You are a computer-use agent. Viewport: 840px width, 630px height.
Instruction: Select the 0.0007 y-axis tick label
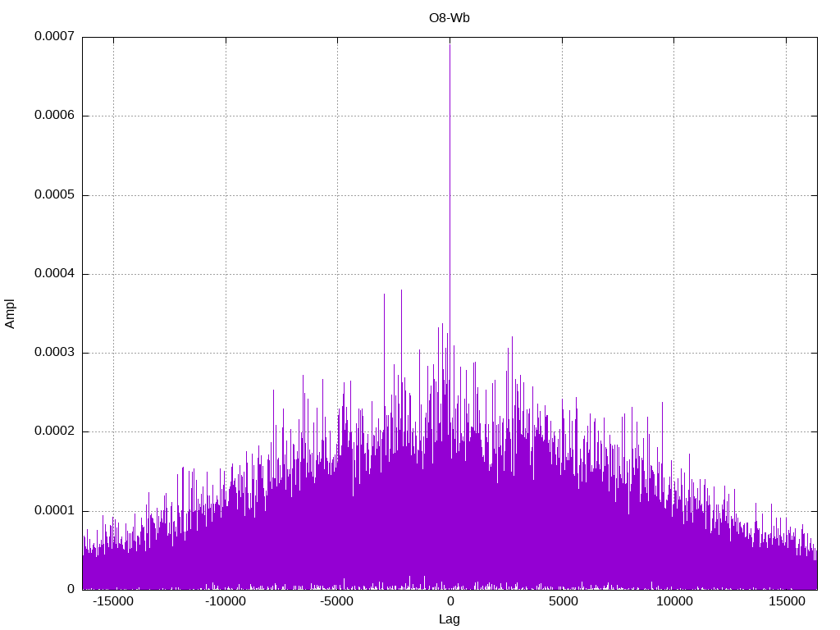(54, 36)
